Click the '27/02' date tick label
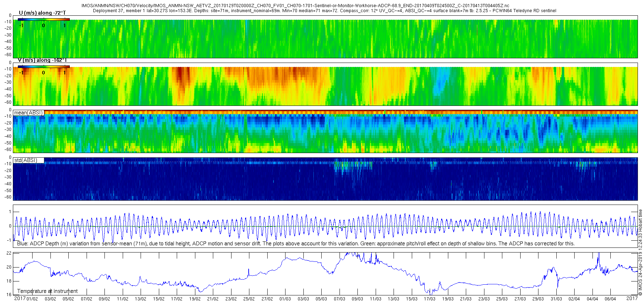644x304 pixels. [267, 299]
